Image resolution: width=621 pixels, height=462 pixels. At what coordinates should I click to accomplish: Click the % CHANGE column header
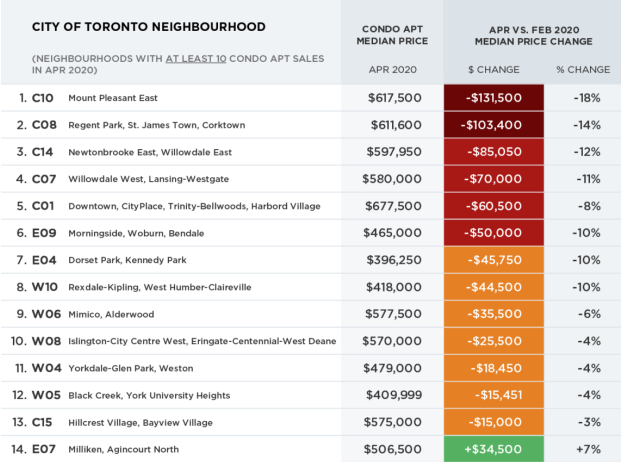point(583,70)
